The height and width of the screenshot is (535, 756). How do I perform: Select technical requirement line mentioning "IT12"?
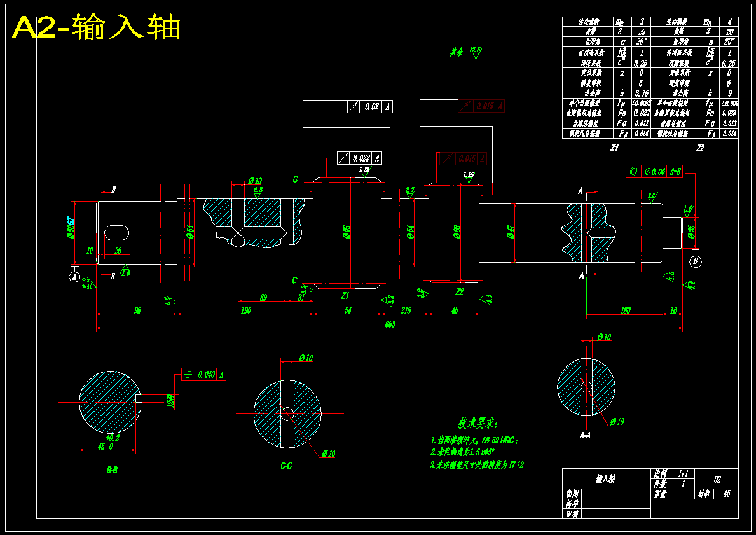click(x=477, y=465)
